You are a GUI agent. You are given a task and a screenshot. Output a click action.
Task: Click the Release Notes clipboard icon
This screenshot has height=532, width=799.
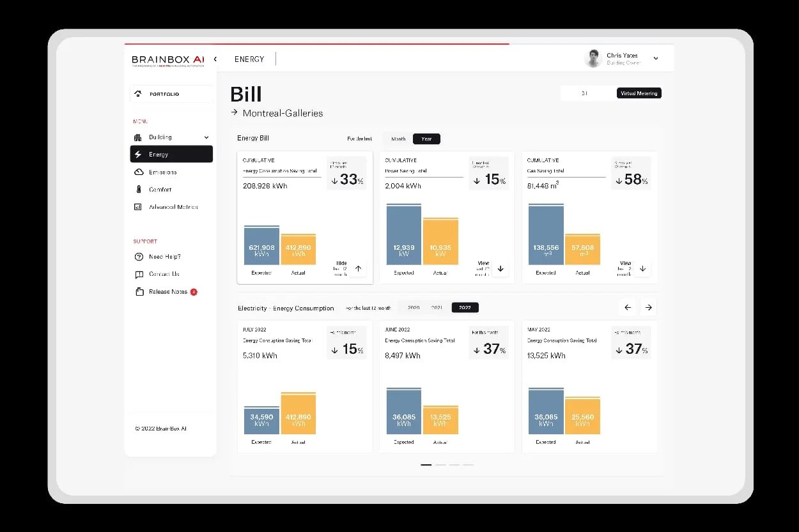[139, 292]
